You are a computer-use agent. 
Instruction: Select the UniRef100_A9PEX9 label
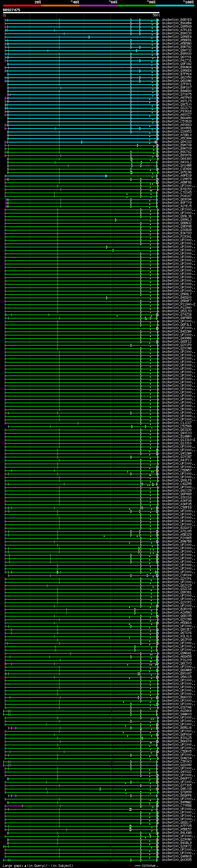(177, 176)
